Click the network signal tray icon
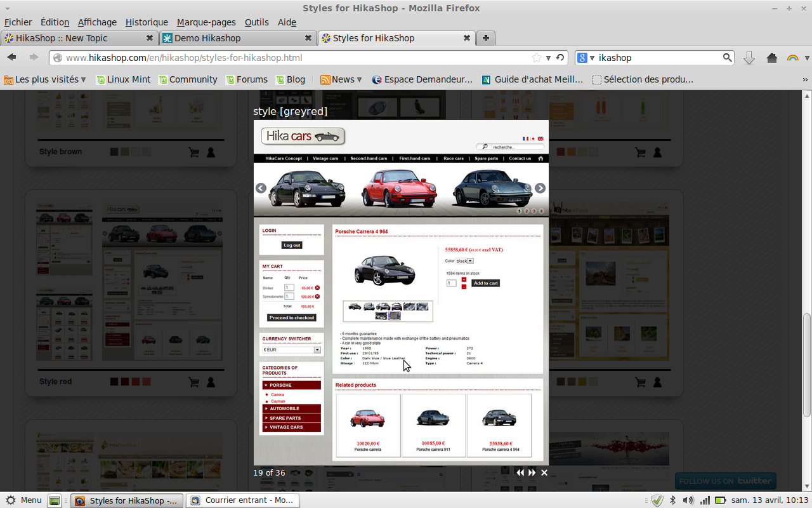This screenshot has width=812, height=508. point(705,500)
